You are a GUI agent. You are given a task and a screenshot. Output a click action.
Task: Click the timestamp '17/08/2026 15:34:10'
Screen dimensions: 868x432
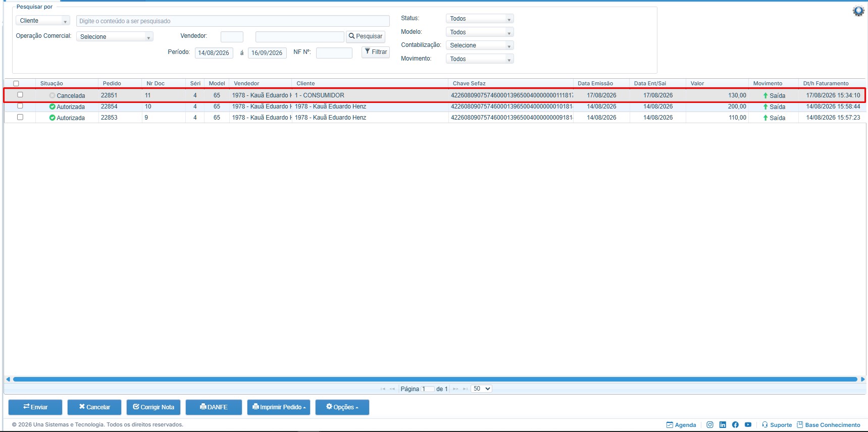[x=833, y=95]
